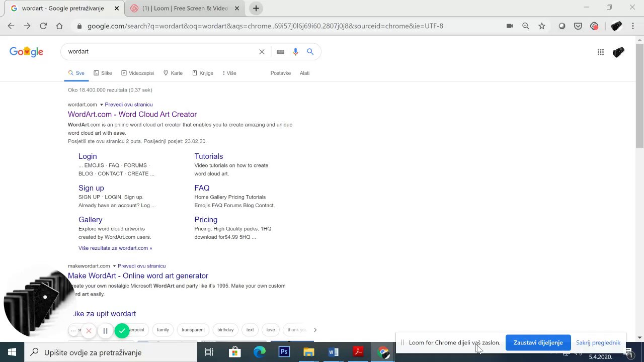644x362 pixels.
Task: Switch to the Loom browser tab
Action: [x=185, y=9]
